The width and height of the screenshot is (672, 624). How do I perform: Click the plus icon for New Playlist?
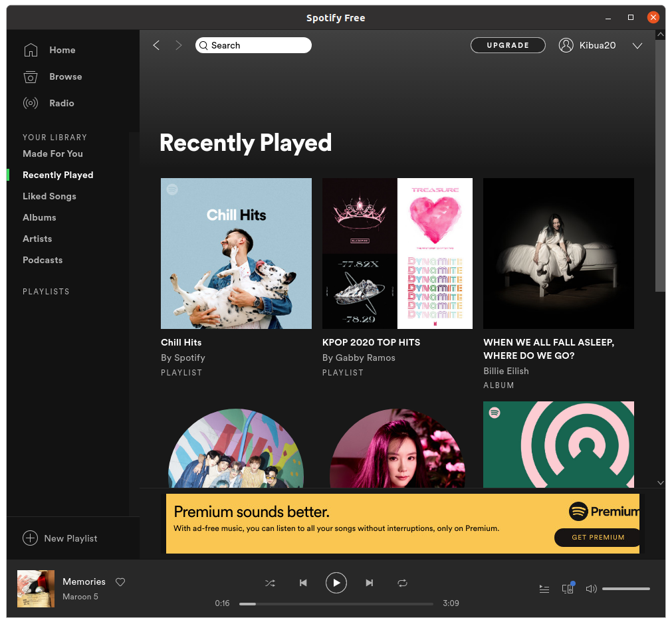30,538
